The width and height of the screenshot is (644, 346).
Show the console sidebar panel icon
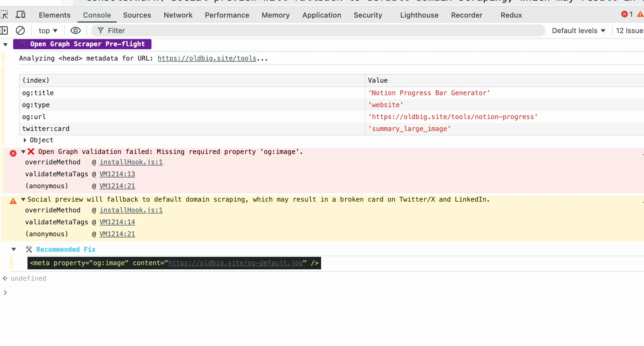coord(4,30)
